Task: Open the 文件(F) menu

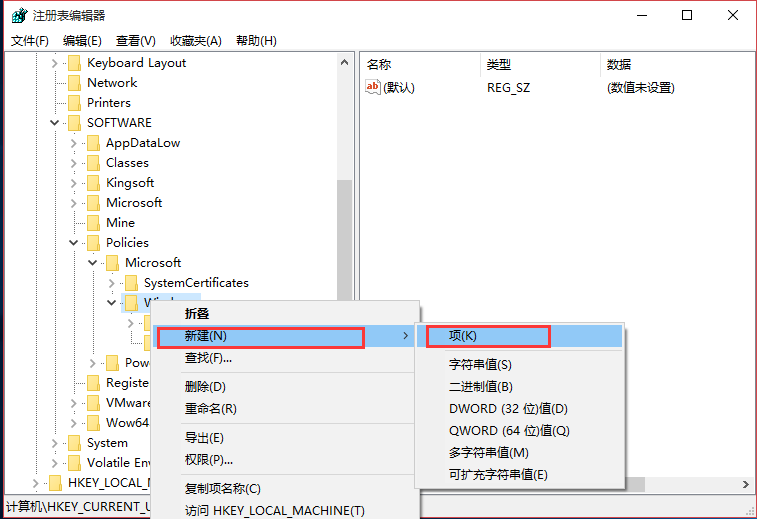Action: pyautogui.click(x=30, y=41)
